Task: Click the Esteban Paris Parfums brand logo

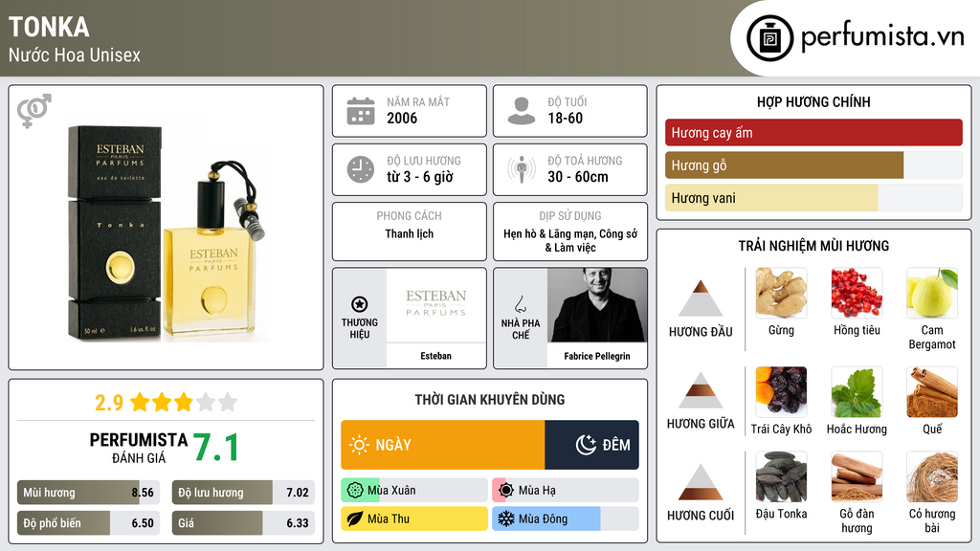Action: pyautogui.click(x=435, y=303)
